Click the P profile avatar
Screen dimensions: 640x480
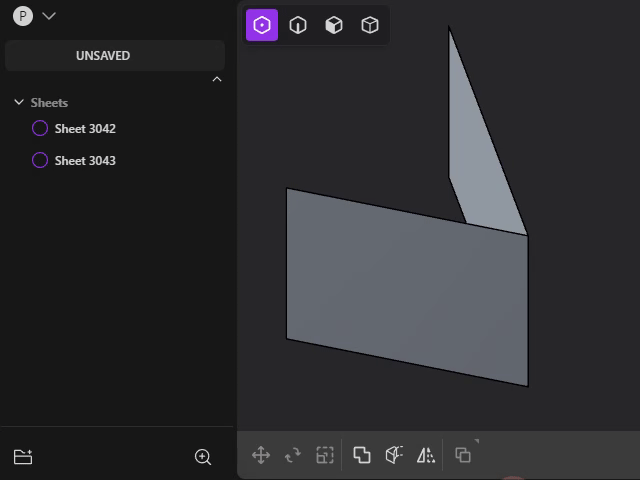coord(23,16)
